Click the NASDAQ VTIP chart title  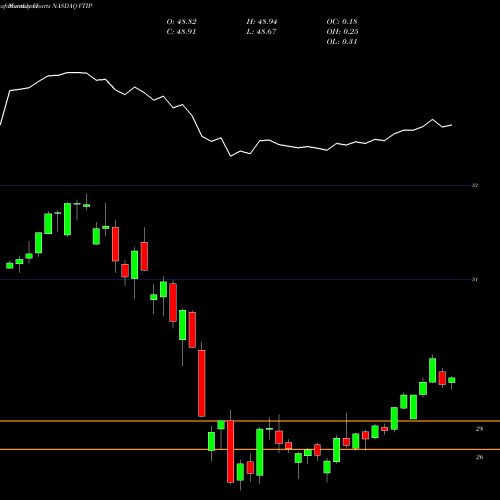click(72, 6)
